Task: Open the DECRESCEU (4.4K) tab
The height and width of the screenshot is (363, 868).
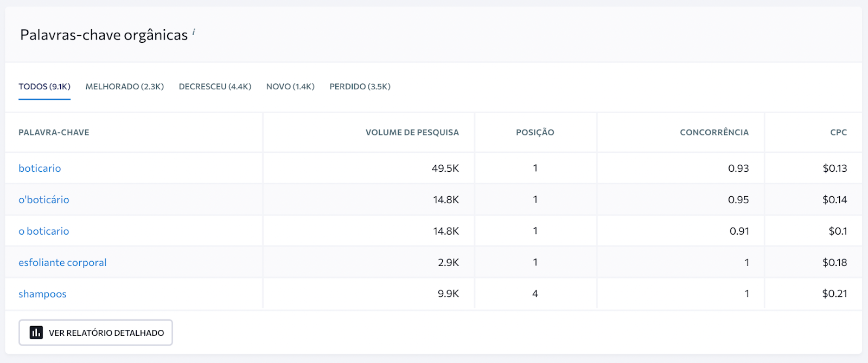Action: [x=215, y=87]
